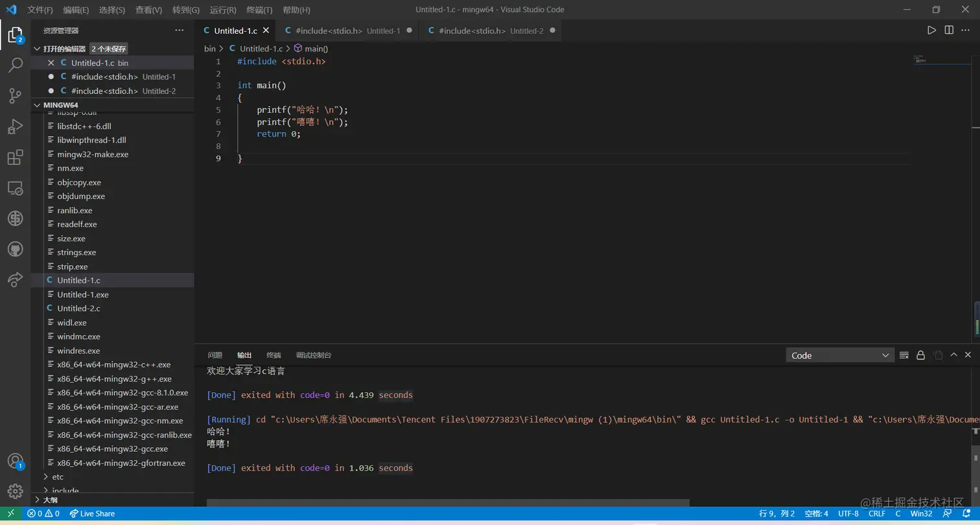Open the View menu (查看)

coord(148,10)
